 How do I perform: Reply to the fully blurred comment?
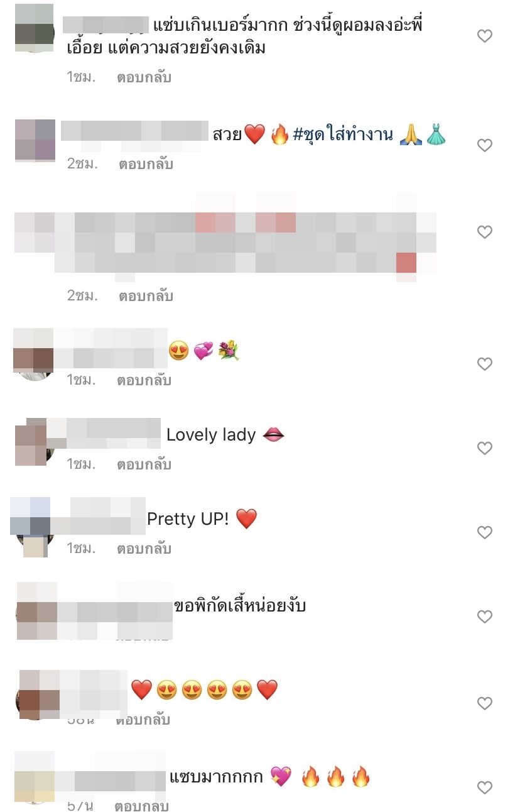coord(146,295)
